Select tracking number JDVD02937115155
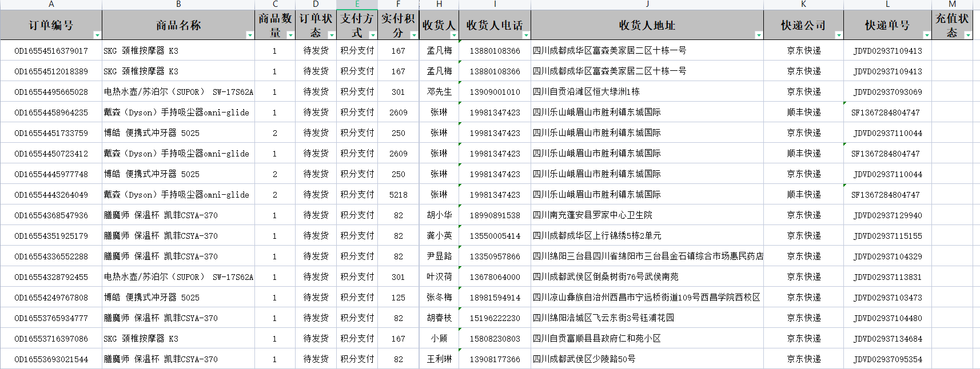This screenshot has height=369, width=980. [x=887, y=236]
